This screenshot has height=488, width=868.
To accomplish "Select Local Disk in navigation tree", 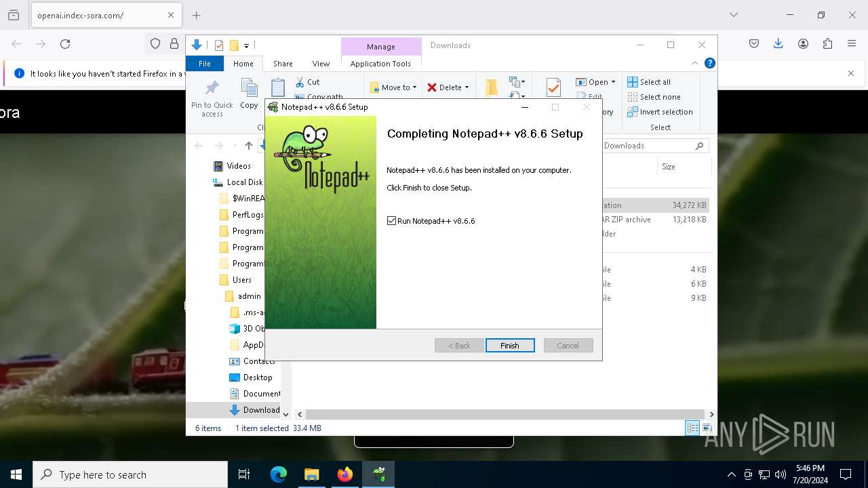I will [237, 182].
